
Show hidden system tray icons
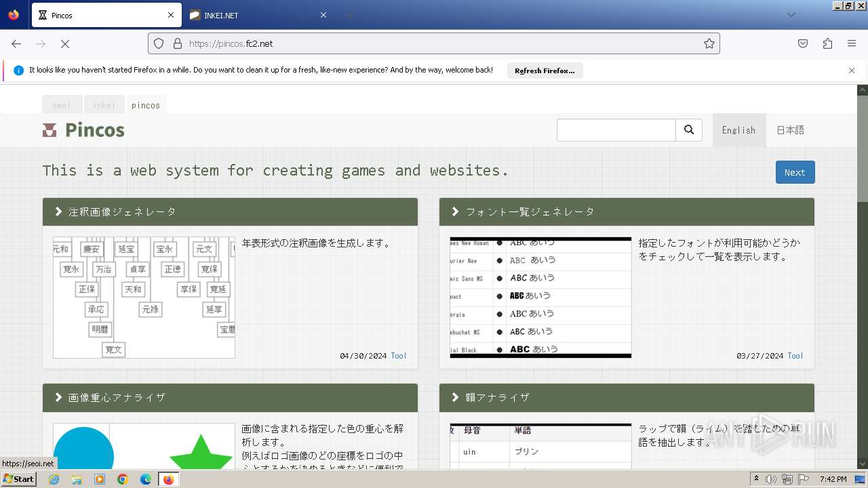tap(756, 479)
